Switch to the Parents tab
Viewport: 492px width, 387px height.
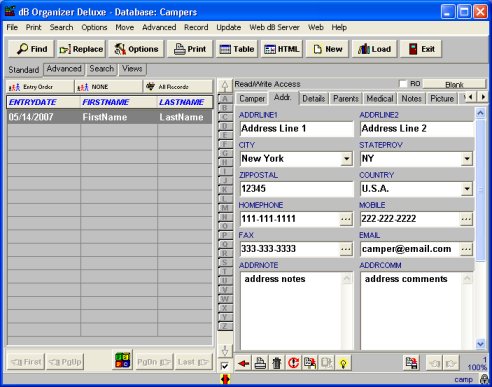click(x=346, y=99)
